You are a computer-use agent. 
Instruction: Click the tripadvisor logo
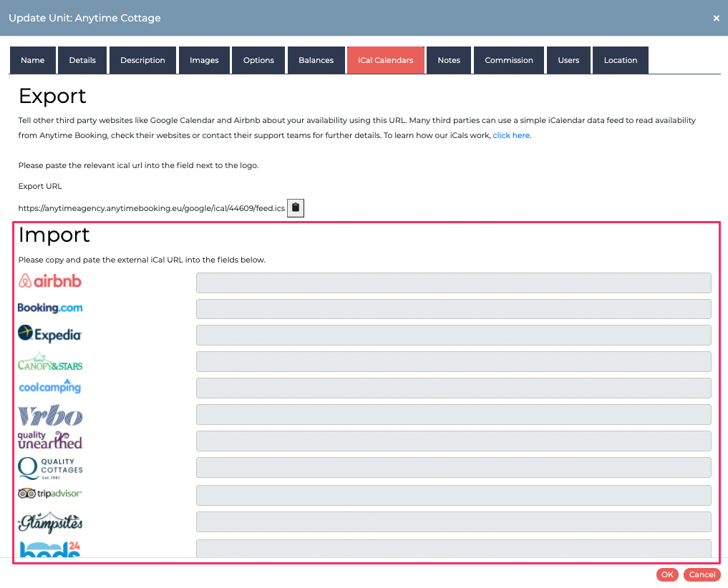(50, 494)
